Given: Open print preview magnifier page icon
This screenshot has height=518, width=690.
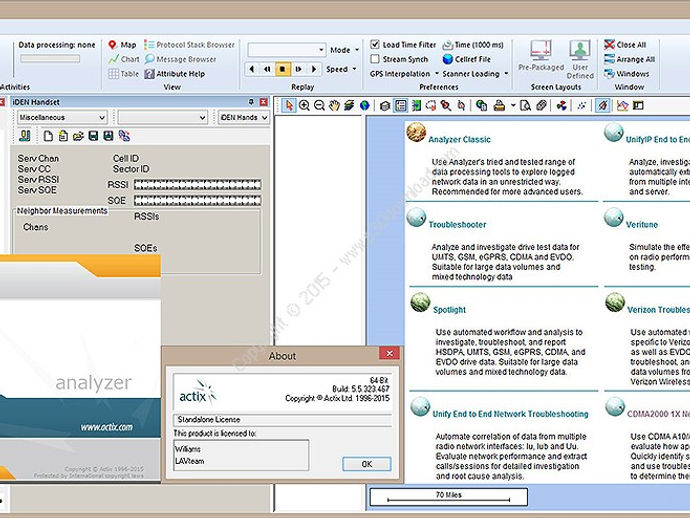Looking at the screenshot, I should pyautogui.click(x=525, y=106).
